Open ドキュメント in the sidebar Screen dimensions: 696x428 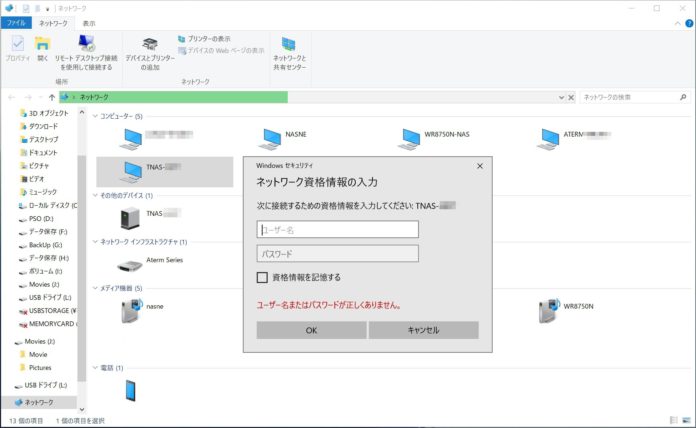point(39,153)
